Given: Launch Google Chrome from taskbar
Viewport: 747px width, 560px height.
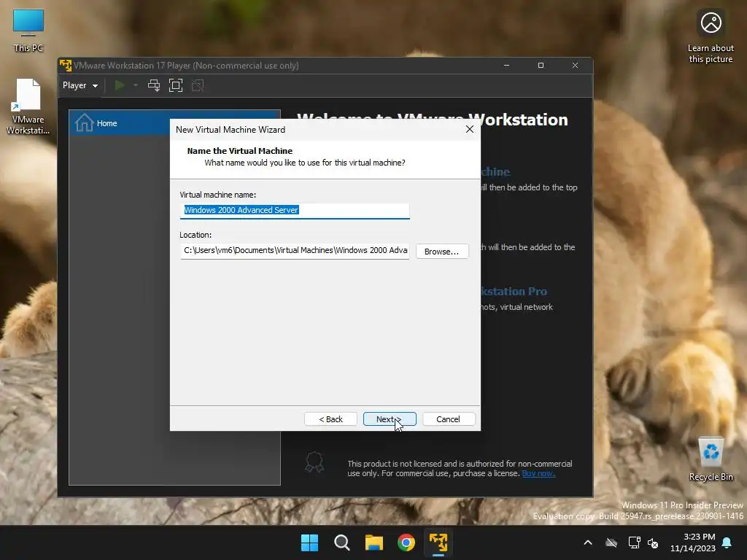Looking at the screenshot, I should [x=406, y=542].
